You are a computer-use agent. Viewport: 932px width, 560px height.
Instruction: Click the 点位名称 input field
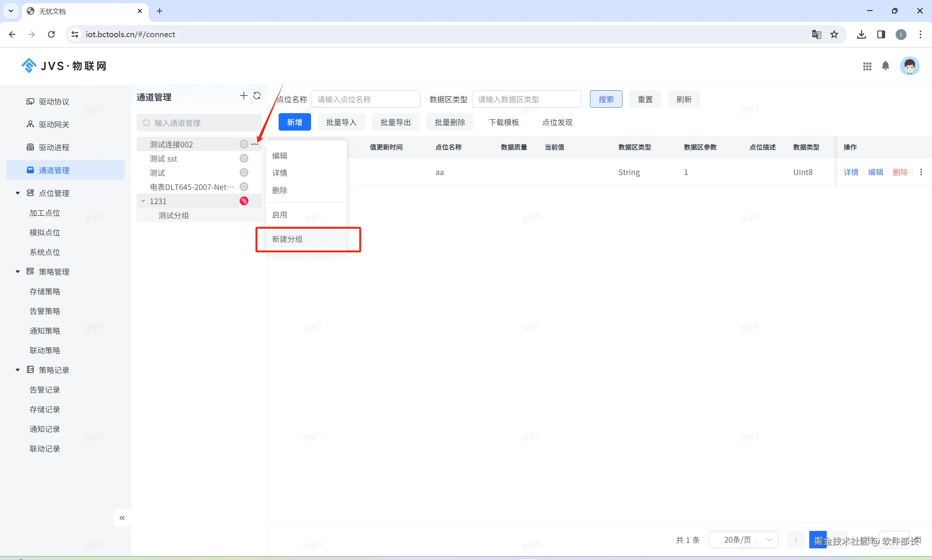(x=366, y=99)
